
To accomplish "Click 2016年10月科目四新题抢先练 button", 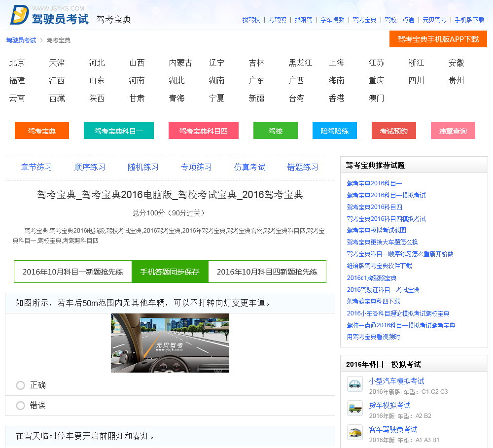I will [x=267, y=272].
